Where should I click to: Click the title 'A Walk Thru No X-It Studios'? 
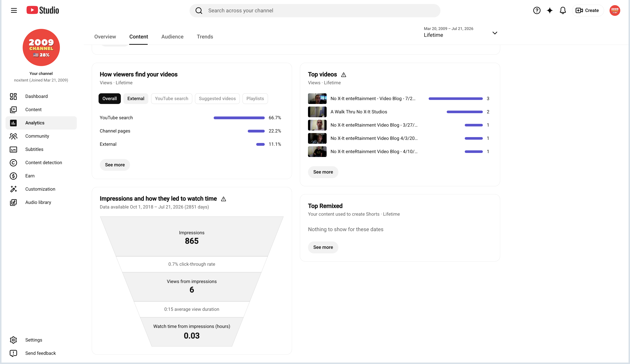(x=359, y=112)
